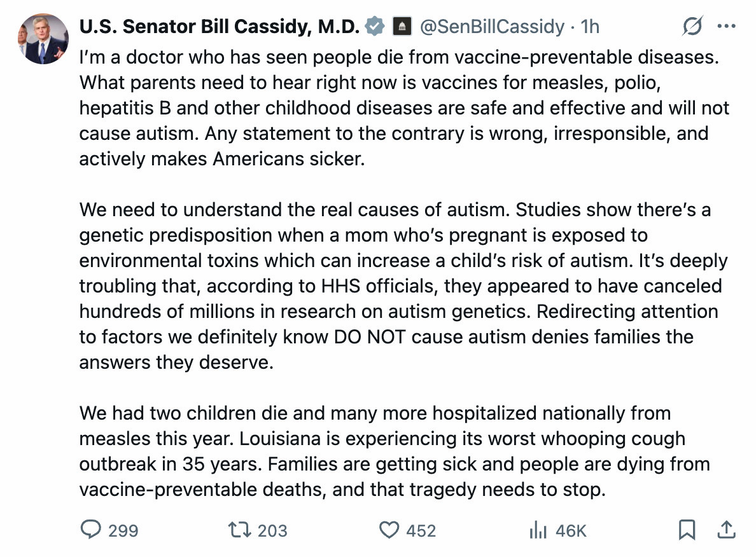Click the paragraph starting "We had two children"

[x=395, y=451]
